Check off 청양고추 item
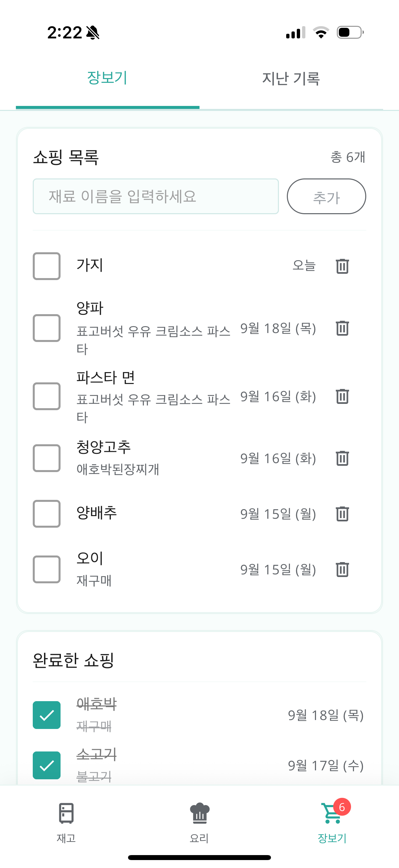Viewport: 399px width, 868px height. point(47,458)
